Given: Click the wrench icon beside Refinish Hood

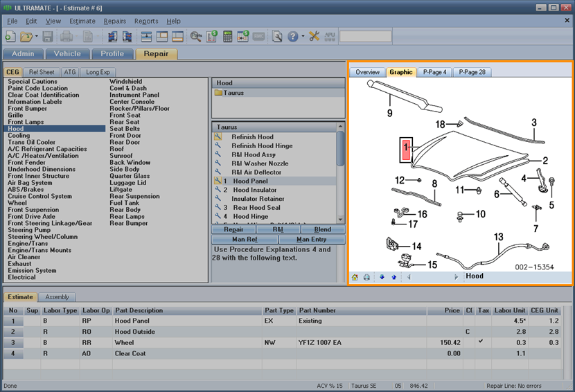Looking at the screenshot, I should pyautogui.click(x=218, y=137).
